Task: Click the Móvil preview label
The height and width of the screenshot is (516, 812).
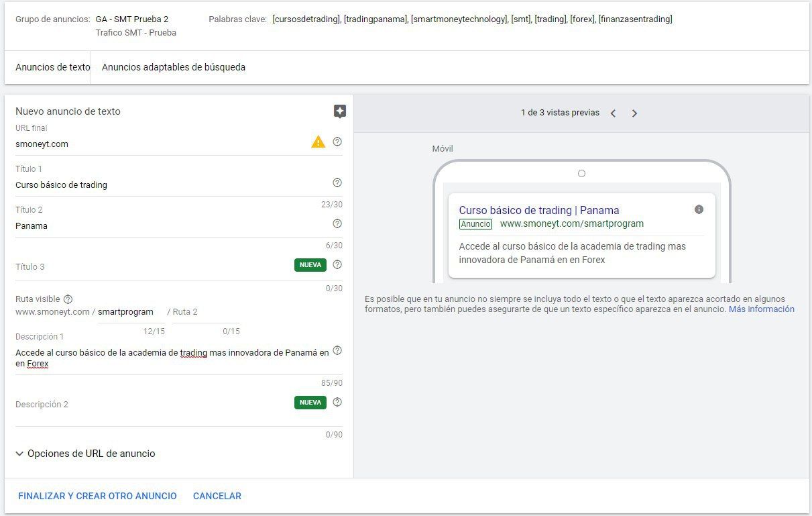Action: click(443, 148)
